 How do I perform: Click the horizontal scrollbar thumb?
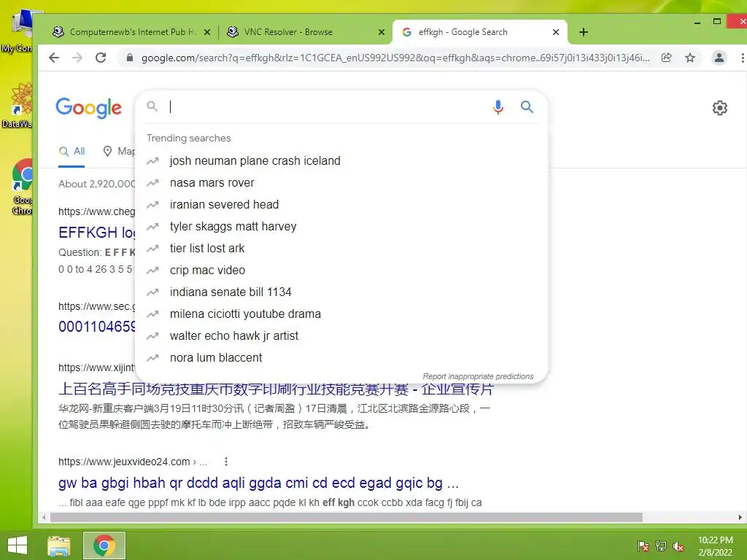[x=347, y=517]
